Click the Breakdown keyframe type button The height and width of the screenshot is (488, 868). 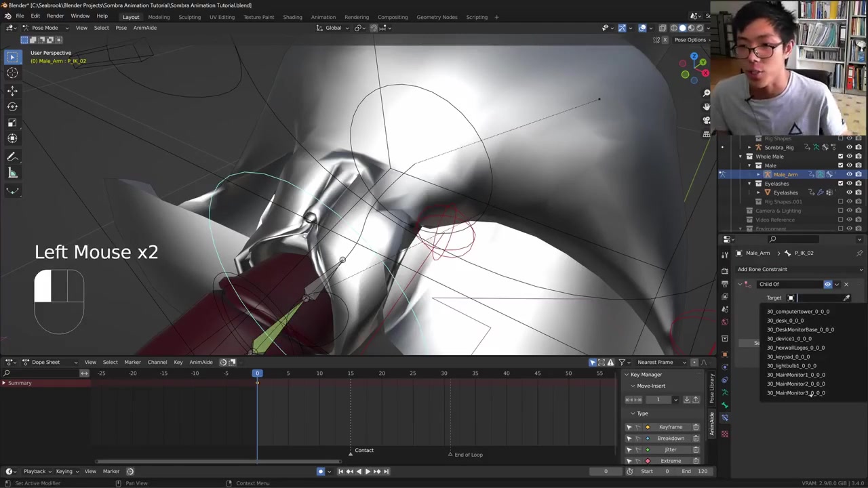(670, 439)
